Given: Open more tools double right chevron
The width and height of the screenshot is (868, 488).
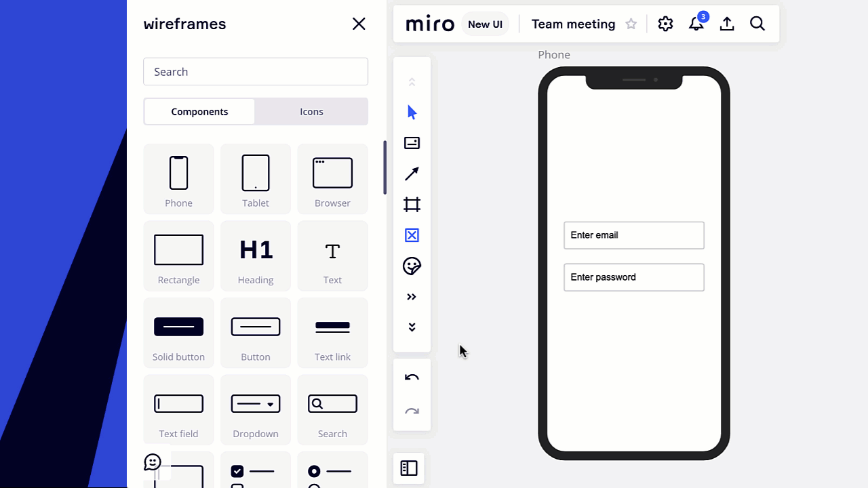Looking at the screenshot, I should pyautogui.click(x=412, y=297).
